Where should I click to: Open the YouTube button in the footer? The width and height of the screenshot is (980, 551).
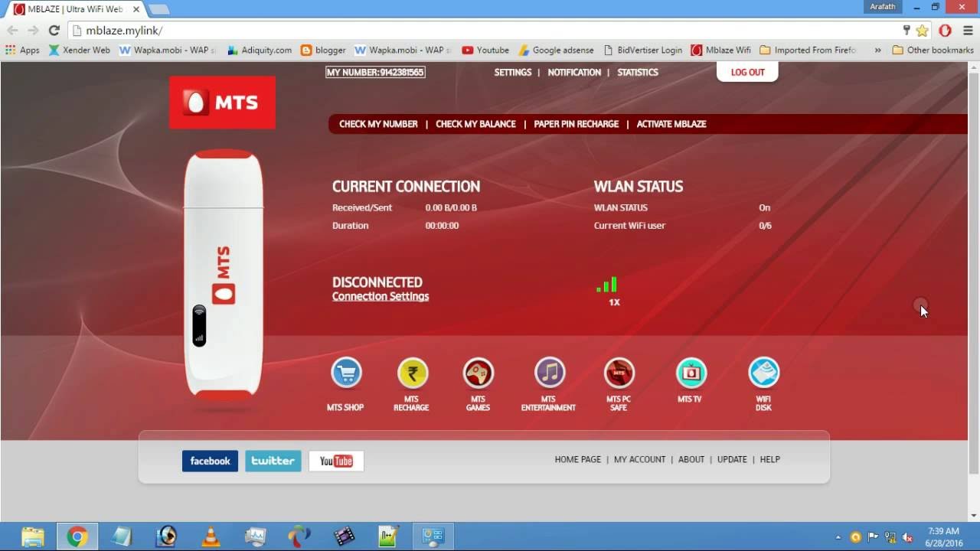pos(336,461)
